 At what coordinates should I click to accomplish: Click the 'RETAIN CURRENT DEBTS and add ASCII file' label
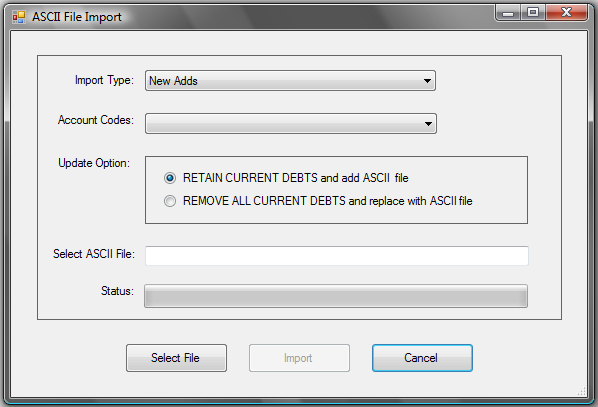296,178
